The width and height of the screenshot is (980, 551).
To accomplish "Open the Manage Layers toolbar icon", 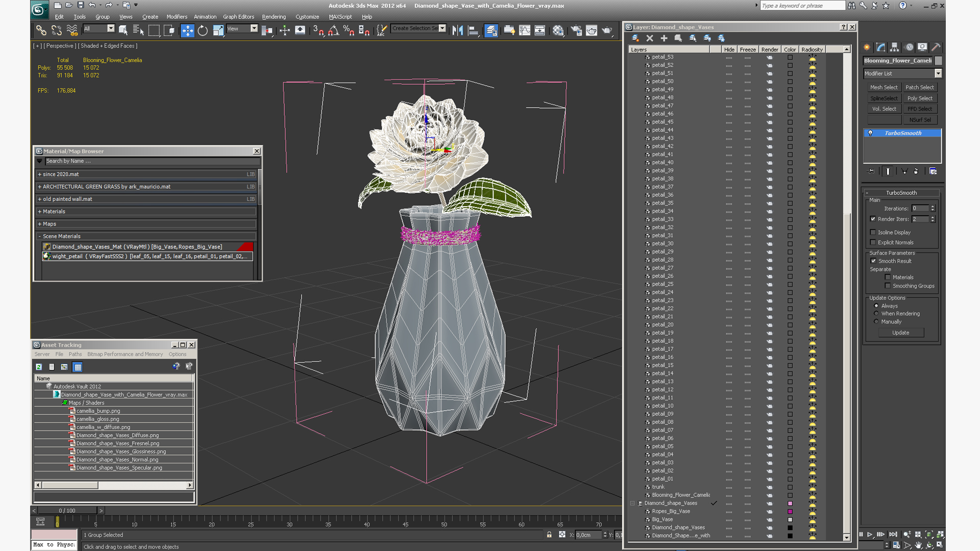I will tap(491, 31).
